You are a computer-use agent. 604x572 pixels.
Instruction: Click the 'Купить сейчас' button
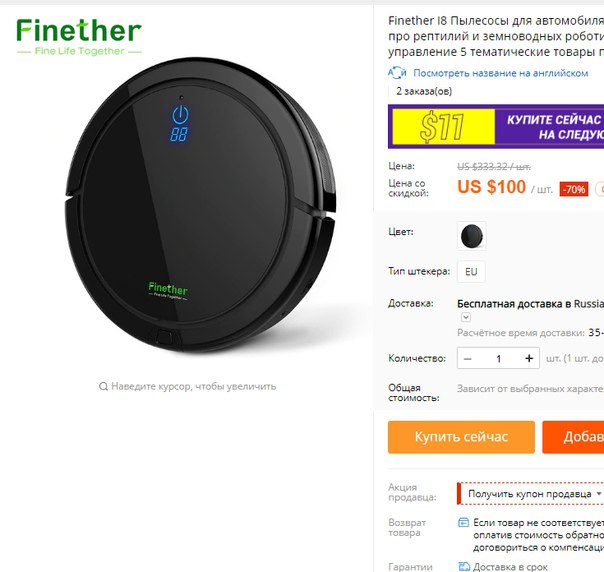pyautogui.click(x=461, y=437)
